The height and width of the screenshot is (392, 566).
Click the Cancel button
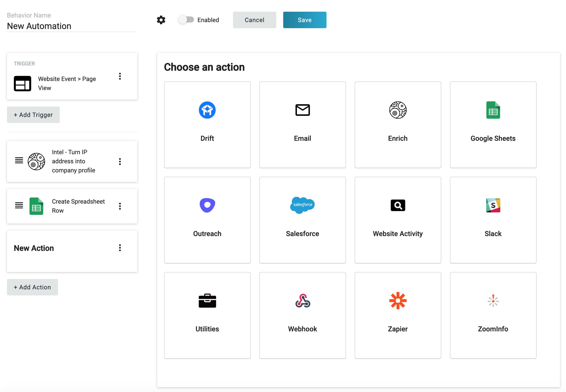tap(254, 20)
